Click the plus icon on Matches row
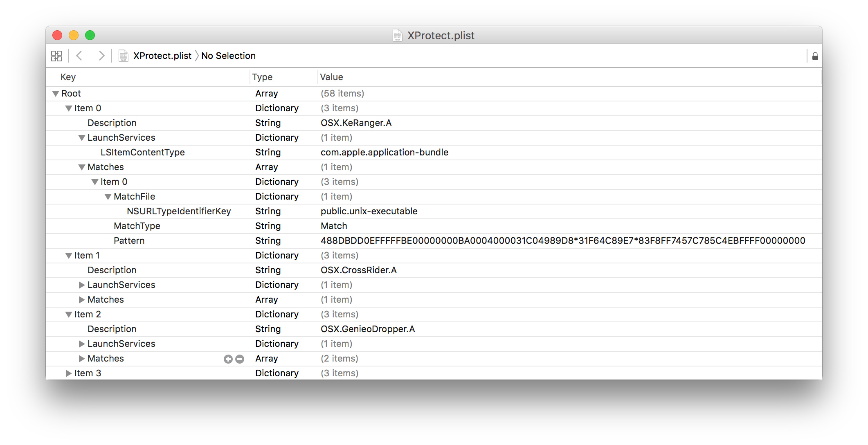Viewport: 868px width, 445px height. tap(228, 359)
